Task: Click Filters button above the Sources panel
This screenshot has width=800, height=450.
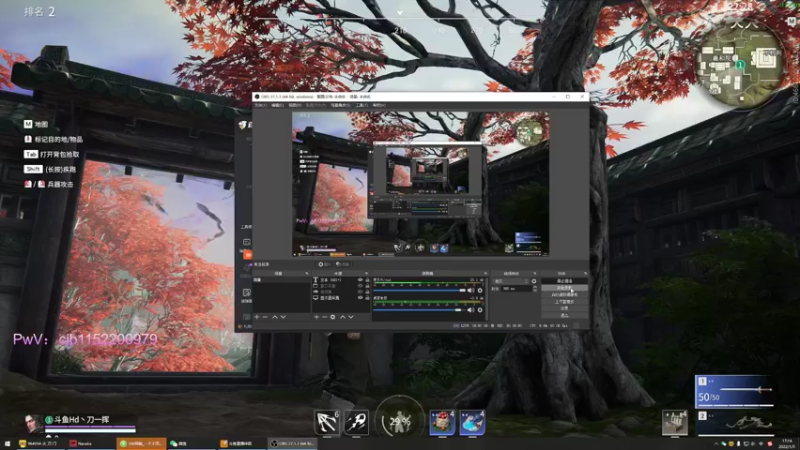Action: point(343,264)
